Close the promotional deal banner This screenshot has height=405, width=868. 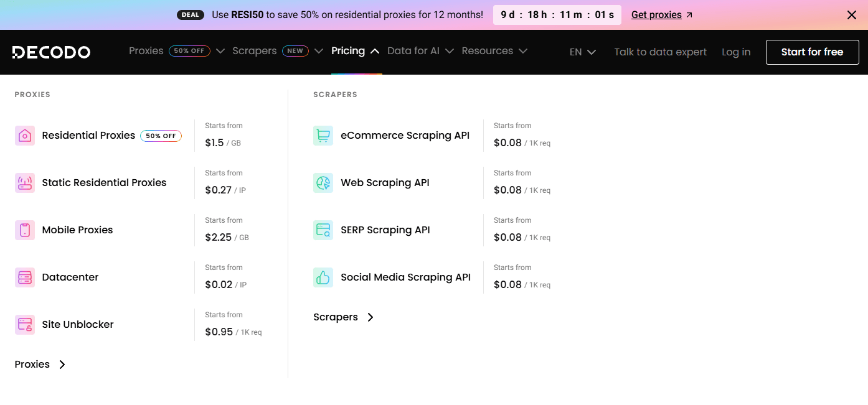[x=852, y=15]
